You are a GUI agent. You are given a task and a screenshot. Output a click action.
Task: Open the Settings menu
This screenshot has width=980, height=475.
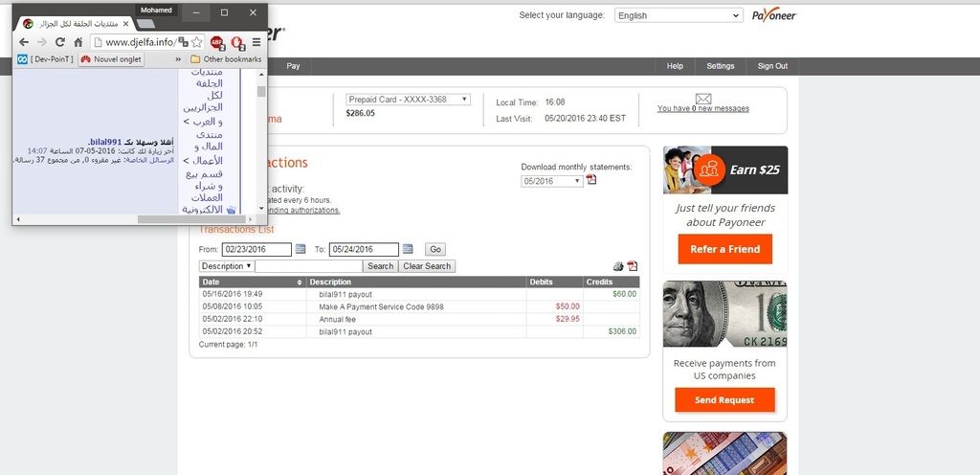click(720, 66)
